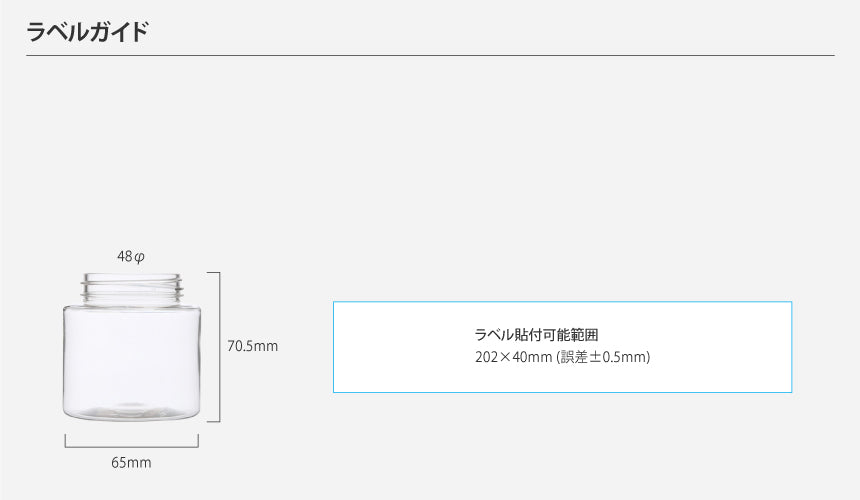Select the clear jar product image
860x500 pixels.
point(132,346)
